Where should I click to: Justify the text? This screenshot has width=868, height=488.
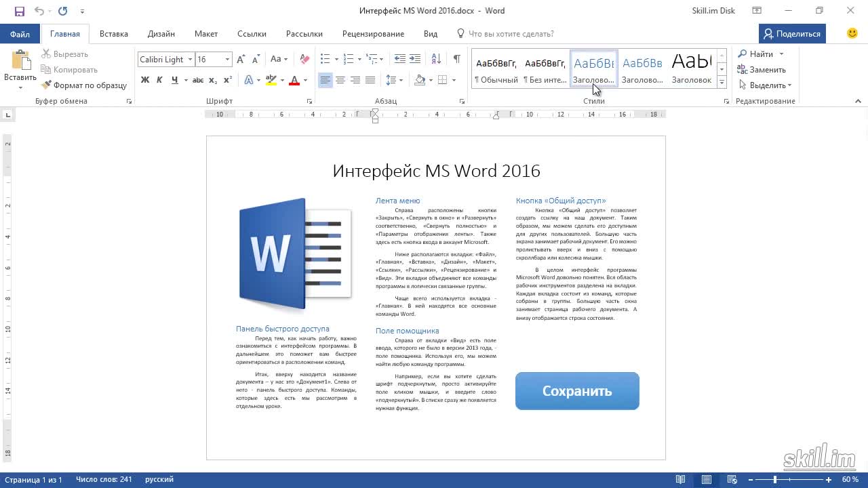(x=370, y=80)
